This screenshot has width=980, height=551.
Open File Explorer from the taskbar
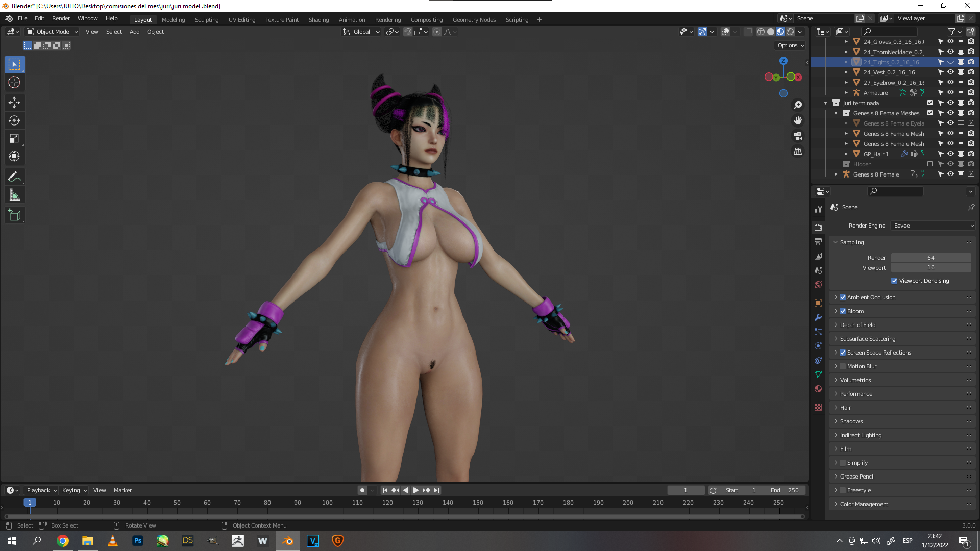click(88, 541)
